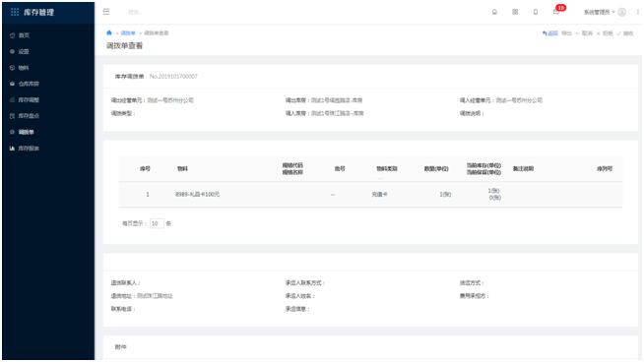This screenshot has width=644, height=362.
Task: Open 库存调整 in the sidebar
Action: 29,99
